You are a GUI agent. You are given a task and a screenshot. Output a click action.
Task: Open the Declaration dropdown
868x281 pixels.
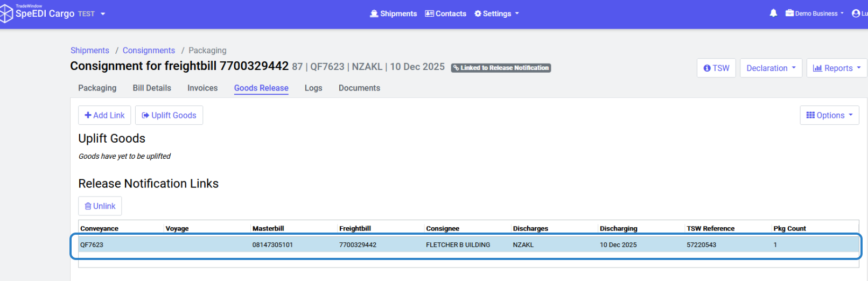(771, 68)
